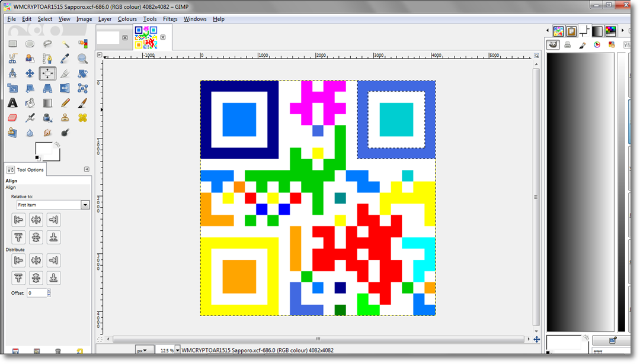640x364 pixels.
Task: Swap foreground and background colours
Action: pos(57,144)
